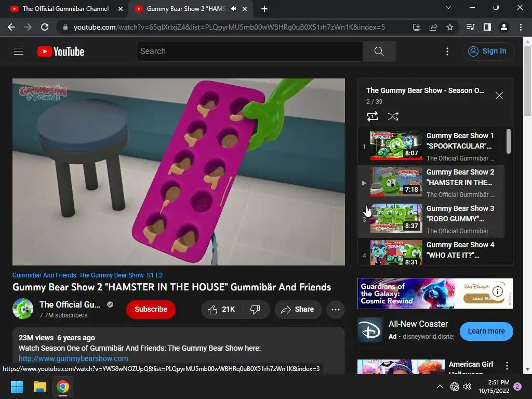The width and height of the screenshot is (532, 399).
Task: Open Gummibär And Friends S1 E2 link
Action: click(x=87, y=275)
